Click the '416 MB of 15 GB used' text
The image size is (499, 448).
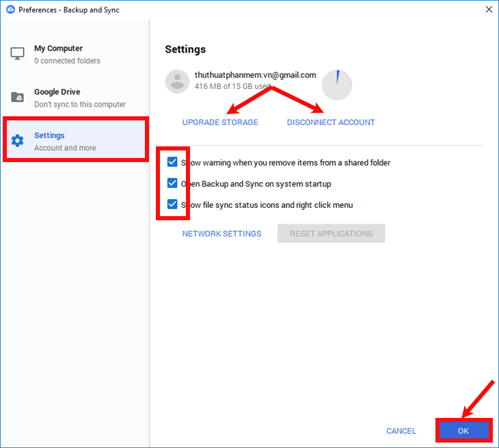click(x=232, y=86)
